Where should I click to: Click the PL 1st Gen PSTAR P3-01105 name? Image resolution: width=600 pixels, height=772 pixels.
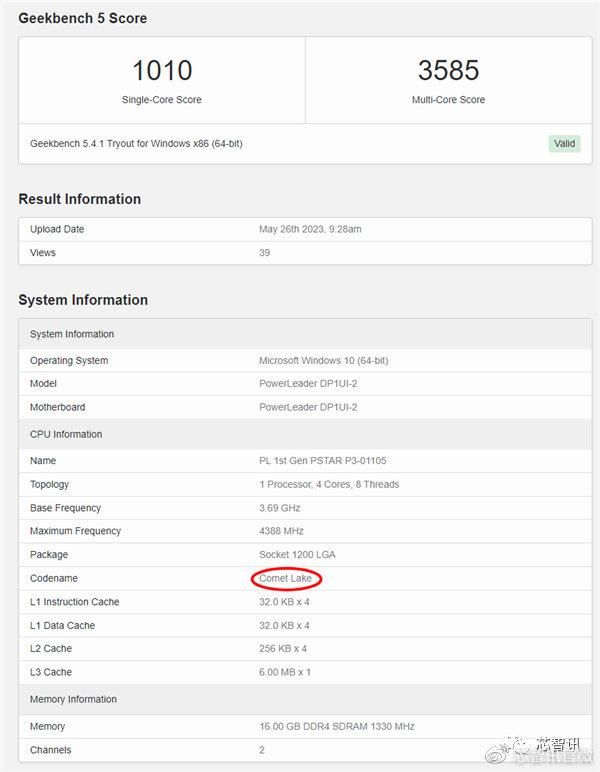[x=322, y=461]
